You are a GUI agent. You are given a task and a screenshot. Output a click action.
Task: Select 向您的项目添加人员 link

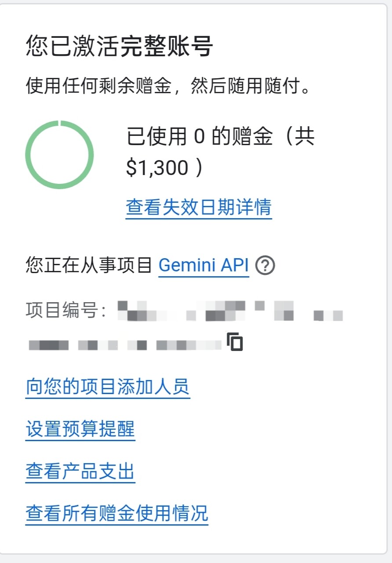[x=108, y=387]
